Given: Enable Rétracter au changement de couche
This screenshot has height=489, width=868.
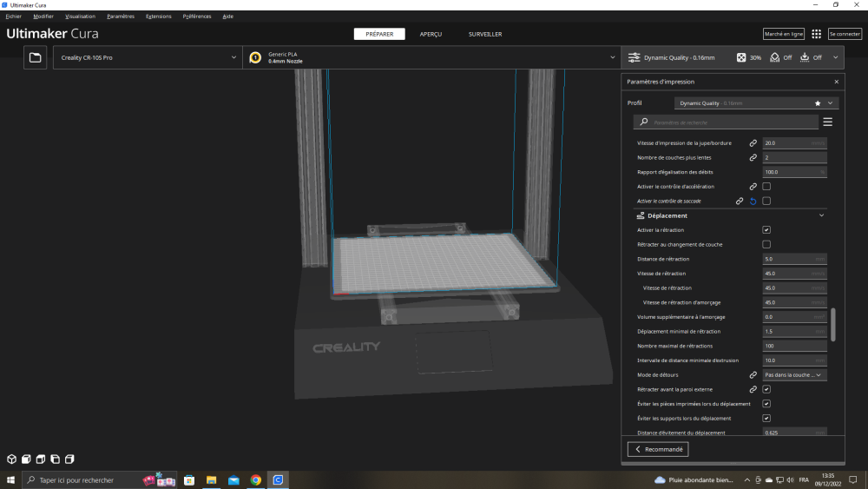Looking at the screenshot, I should tap(766, 244).
